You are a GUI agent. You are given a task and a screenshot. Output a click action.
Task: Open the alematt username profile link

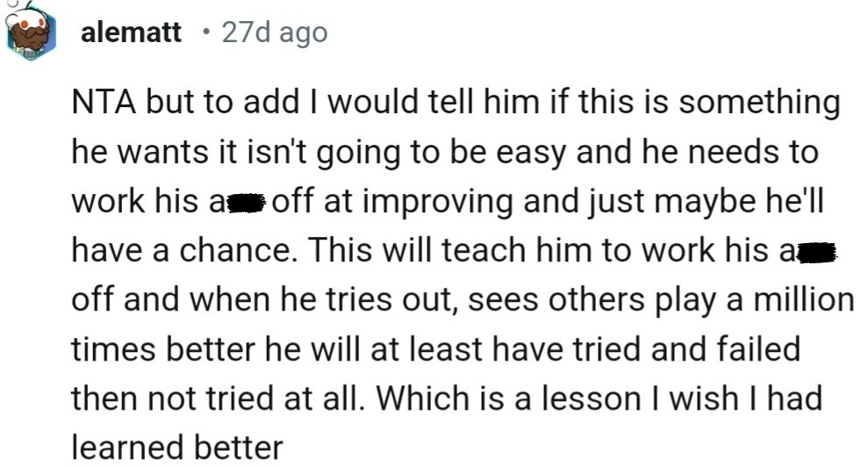coord(131,33)
